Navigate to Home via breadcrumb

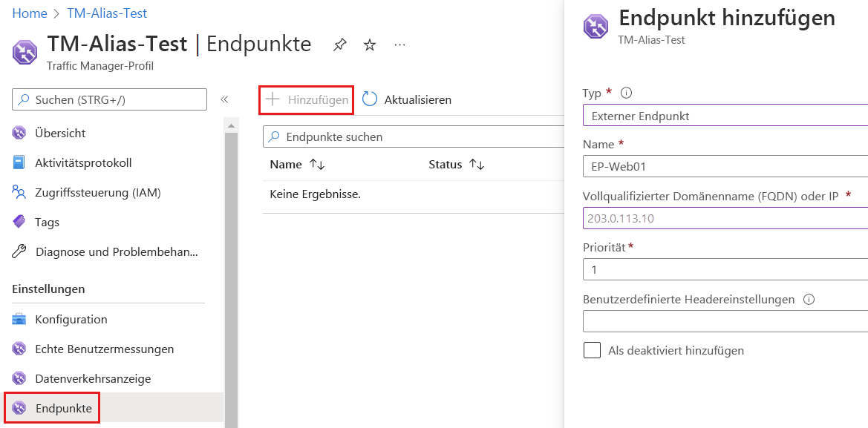pos(29,13)
